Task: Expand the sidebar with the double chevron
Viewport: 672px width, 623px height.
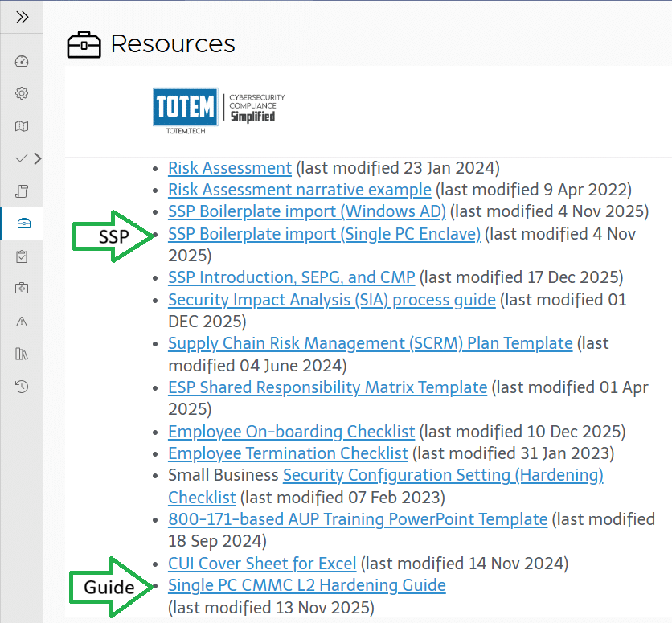Action: (22, 16)
